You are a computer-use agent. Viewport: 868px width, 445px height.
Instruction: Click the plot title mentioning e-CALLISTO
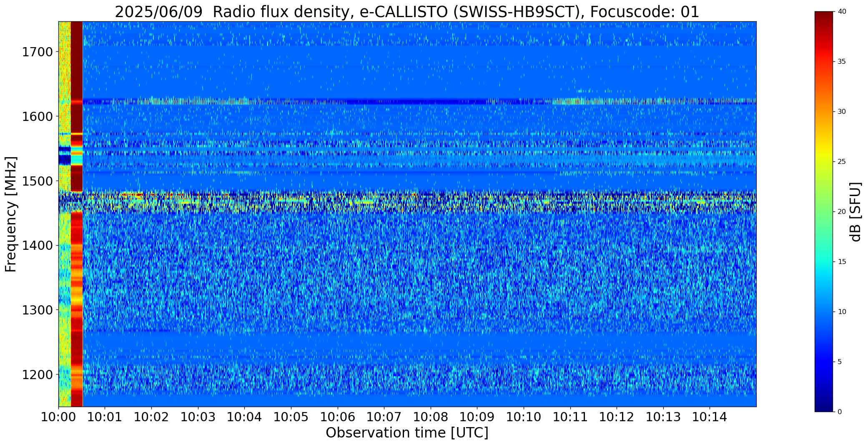(407, 12)
